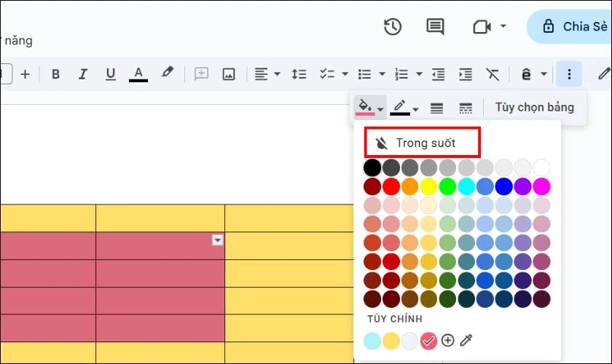Expand input tools dropdown arrow

(544, 74)
